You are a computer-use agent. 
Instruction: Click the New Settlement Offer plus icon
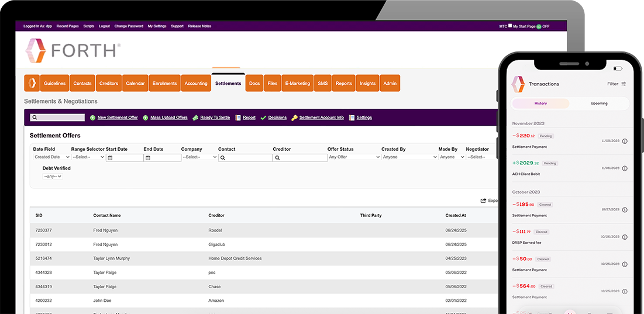pyautogui.click(x=93, y=118)
